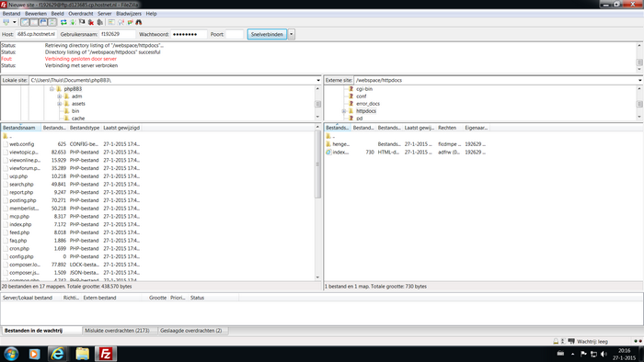The width and height of the screenshot is (644, 362).
Task: Open the Overdracht menu
Action: 81,14
